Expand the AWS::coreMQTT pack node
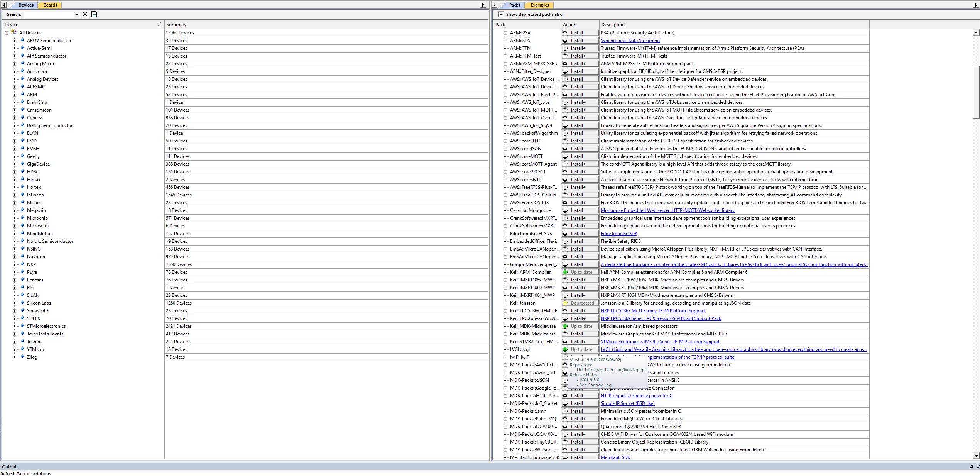This screenshot has height=476, width=980. (x=505, y=156)
